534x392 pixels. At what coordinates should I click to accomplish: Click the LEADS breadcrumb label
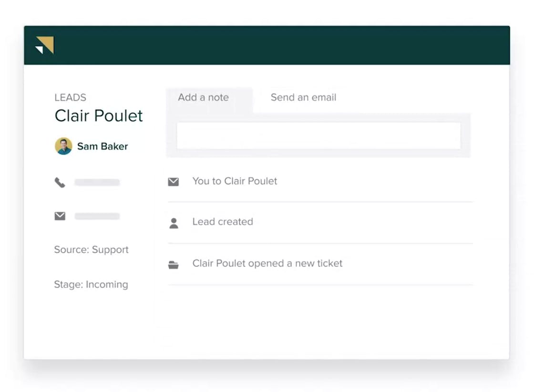70,97
